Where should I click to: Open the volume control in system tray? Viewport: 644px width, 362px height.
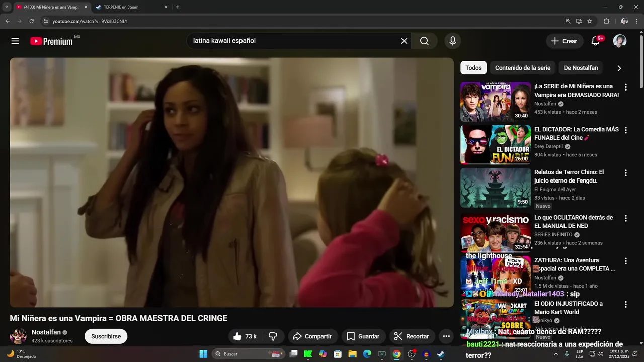tap(600, 354)
